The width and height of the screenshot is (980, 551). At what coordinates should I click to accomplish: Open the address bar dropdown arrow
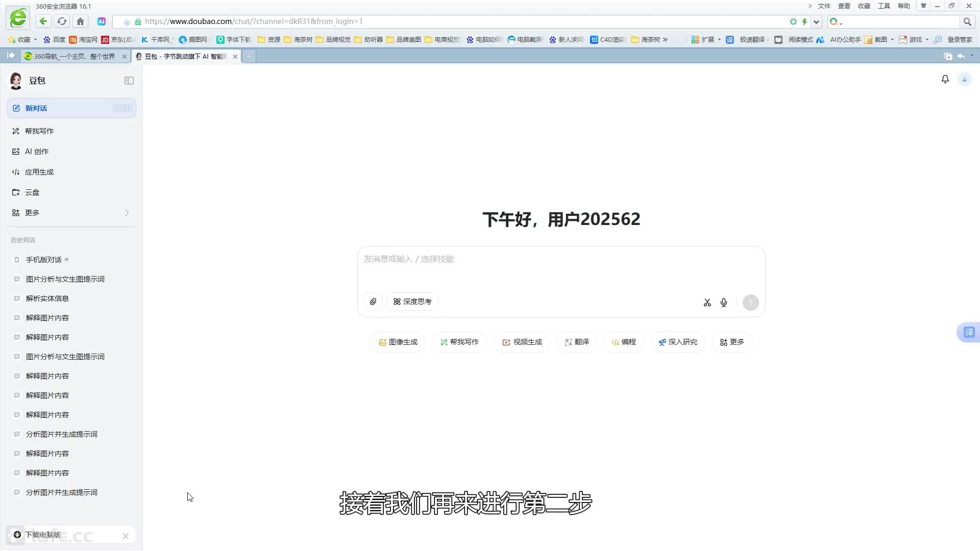coord(817,21)
